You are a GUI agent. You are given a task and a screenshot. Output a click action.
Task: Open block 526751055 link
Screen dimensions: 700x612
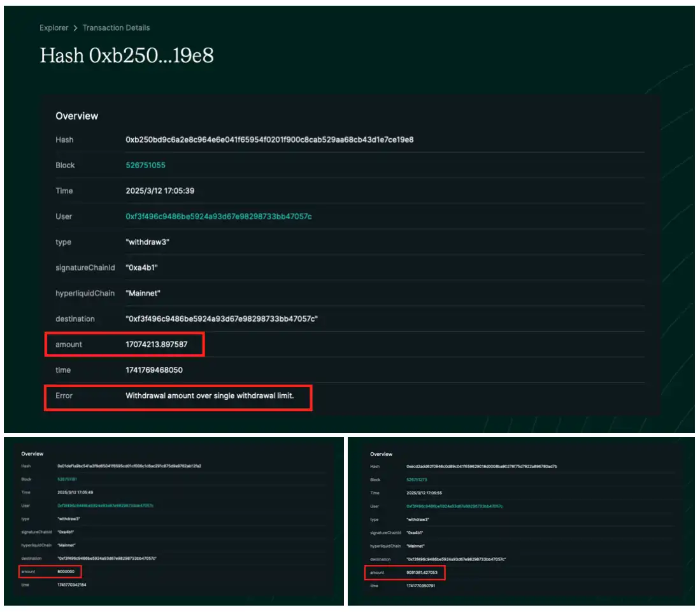pos(145,166)
